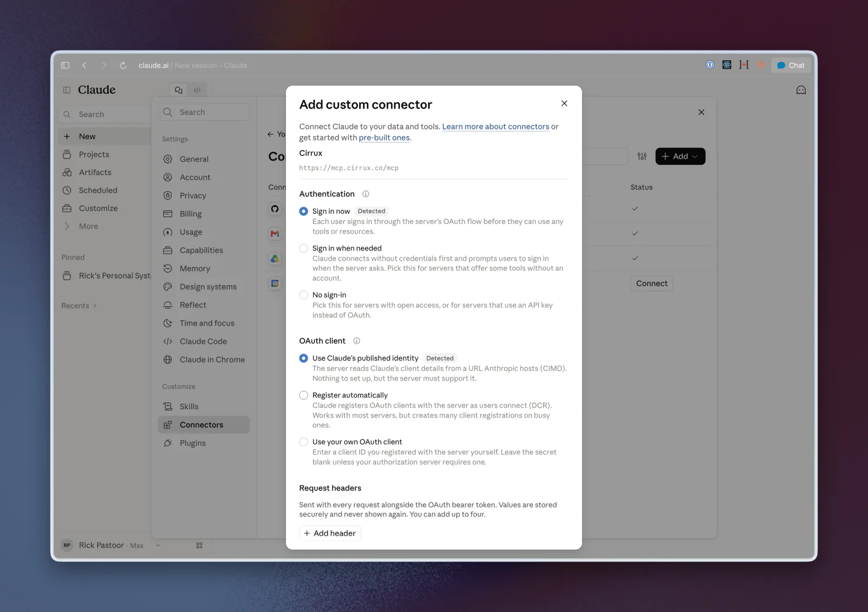The width and height of the screenshot is (868, 612).
Task: Reload the claude.ai page
Action: pos(123,66)
